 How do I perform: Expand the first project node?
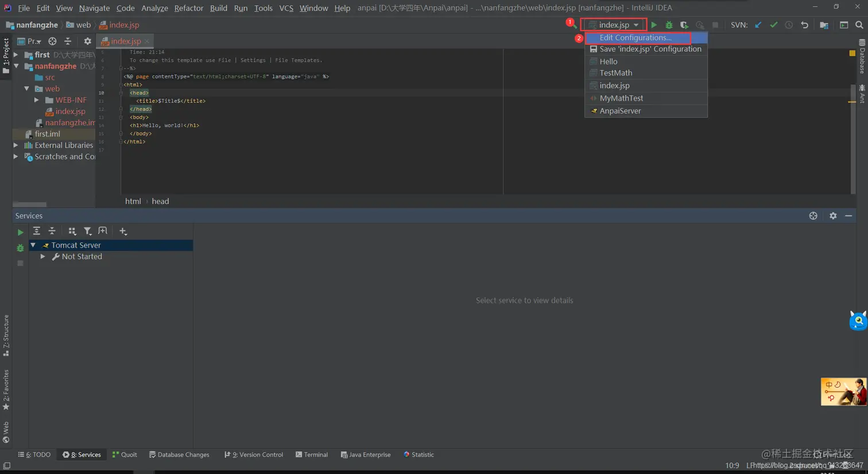(16, 55)
